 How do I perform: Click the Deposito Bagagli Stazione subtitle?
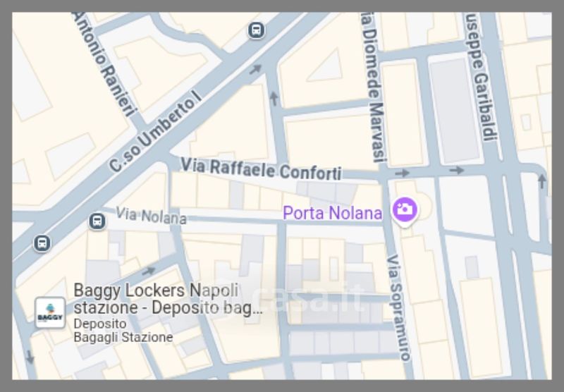tap(123, 331)
